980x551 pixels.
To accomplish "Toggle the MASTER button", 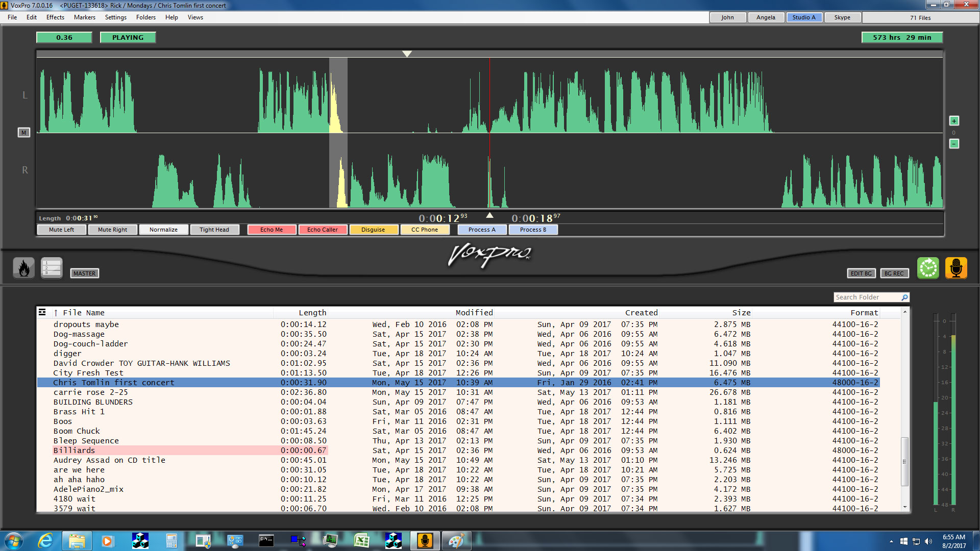I will click(x=84, y=273).
